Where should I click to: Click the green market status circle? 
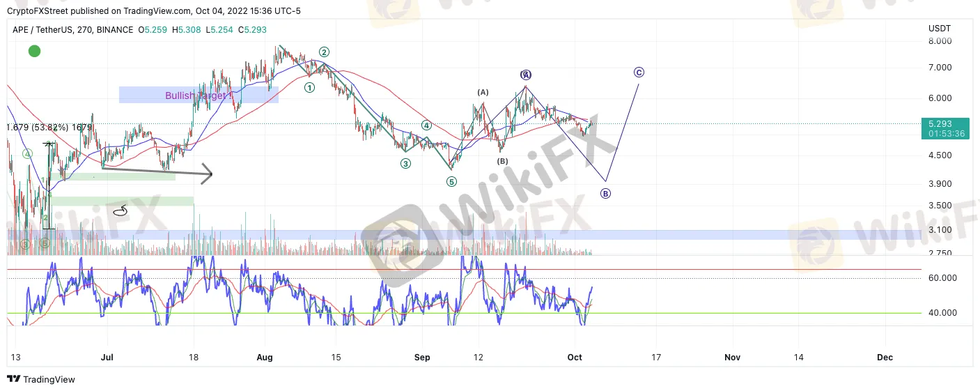coord(34,51)
